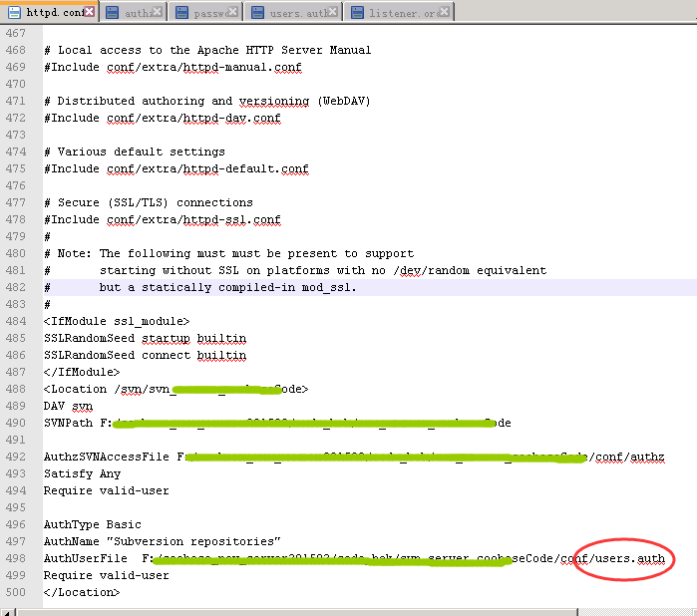Click line number 482 in the margin
Screen dimensions: 697x616
[x=16, y=287]
